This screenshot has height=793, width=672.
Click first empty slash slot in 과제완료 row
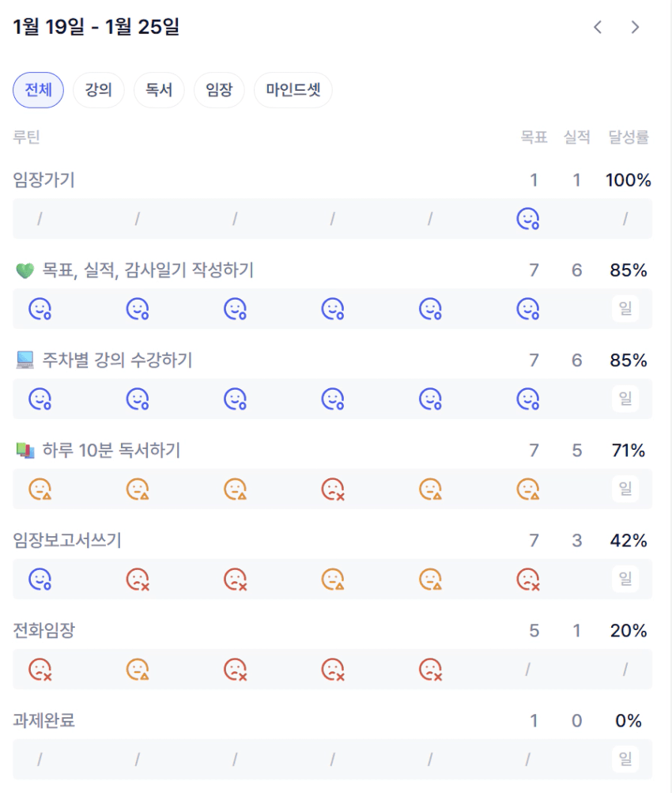click(x=40, y=760)
